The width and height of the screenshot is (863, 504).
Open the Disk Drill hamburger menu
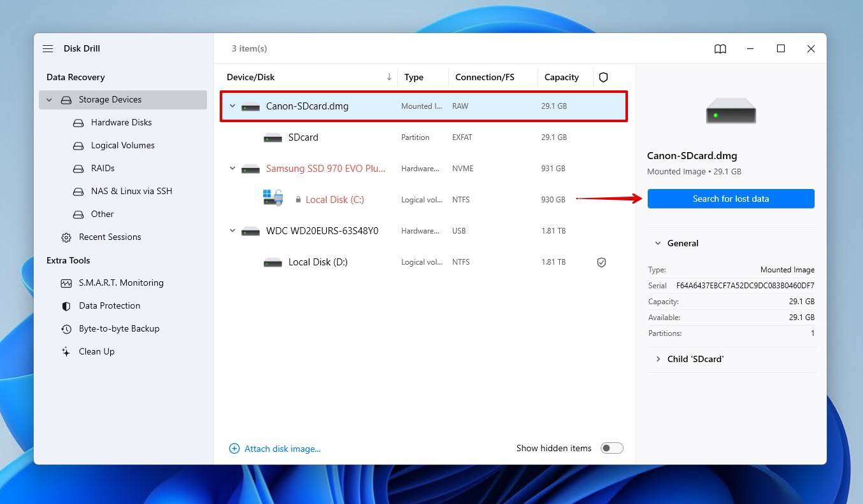48,48
